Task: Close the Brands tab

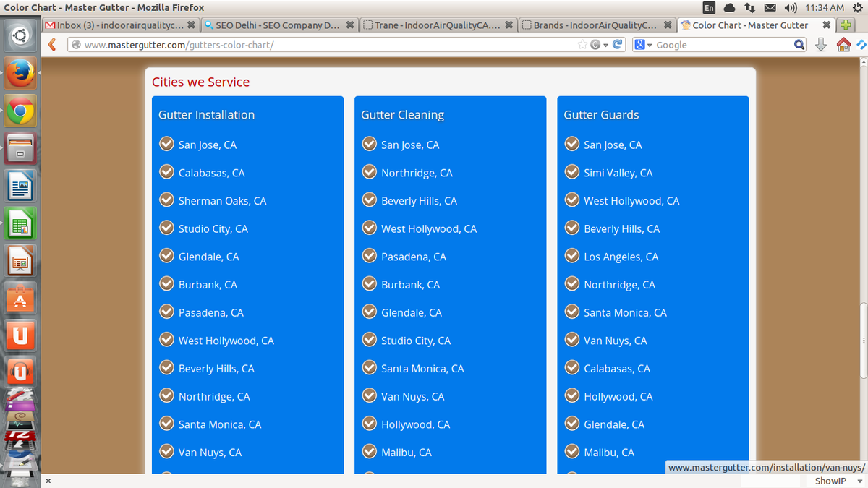Action: coord(668,25)
